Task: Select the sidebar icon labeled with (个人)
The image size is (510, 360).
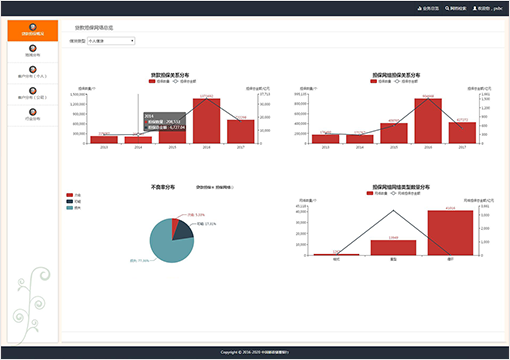Action: [x=33, y=69]
